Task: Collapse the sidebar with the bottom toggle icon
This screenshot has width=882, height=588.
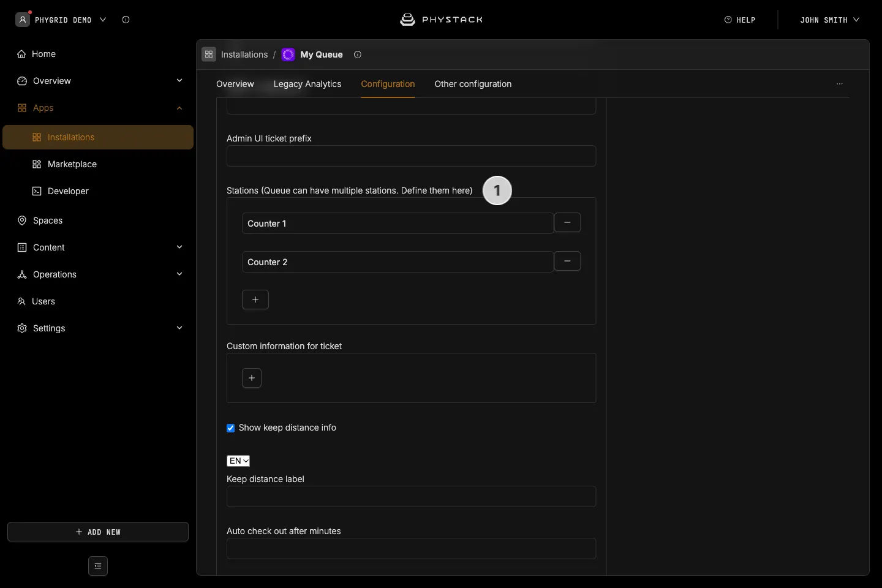Action: click(x=98, y=566)
